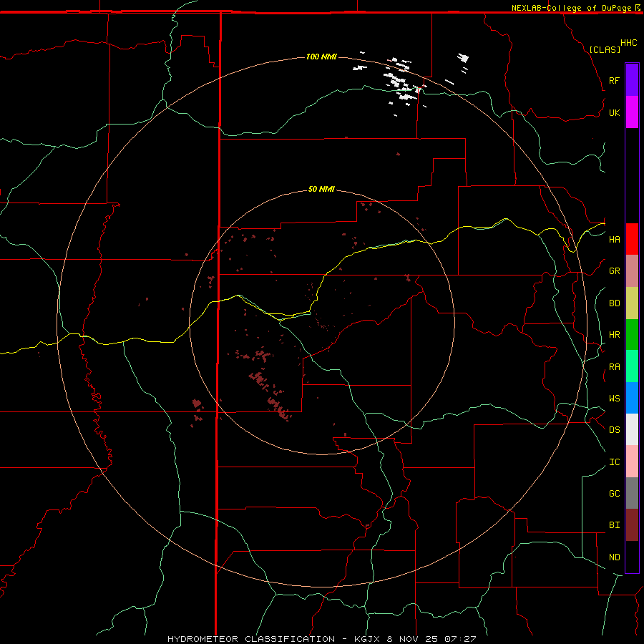Click the pink IC legend swatch
Image resolution: width=644 pixels, height=644 pixels.
(632, 462)
